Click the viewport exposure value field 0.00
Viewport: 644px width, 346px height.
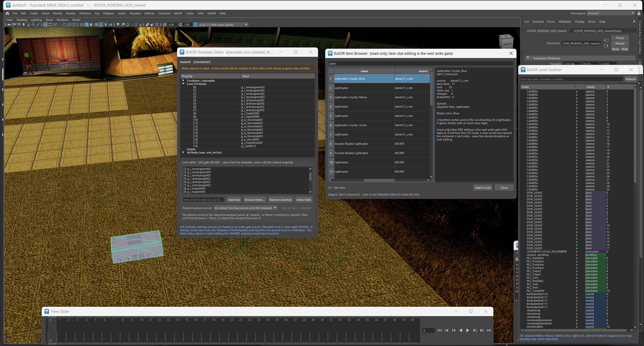click(x=172, y=25)
